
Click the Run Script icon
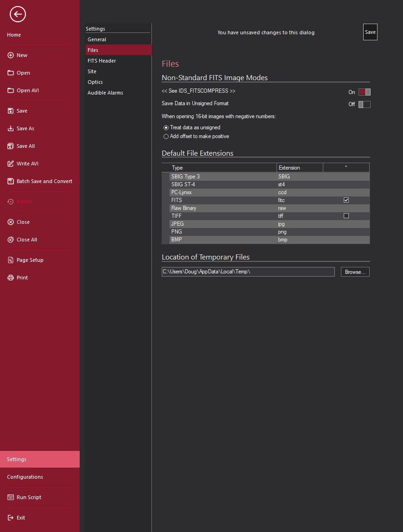click(x=11, y=497)
